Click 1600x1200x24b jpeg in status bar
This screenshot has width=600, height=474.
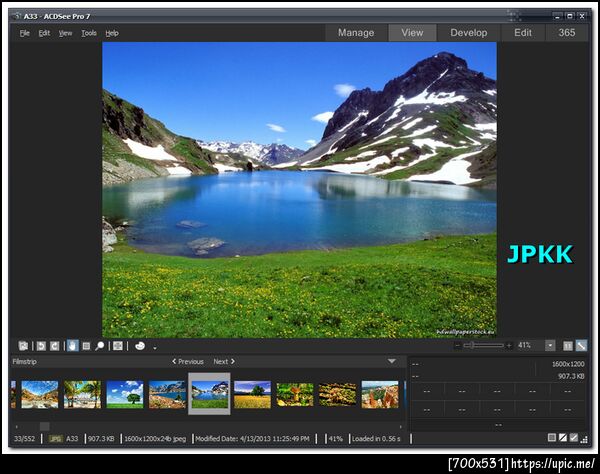[x=155, y=438]
